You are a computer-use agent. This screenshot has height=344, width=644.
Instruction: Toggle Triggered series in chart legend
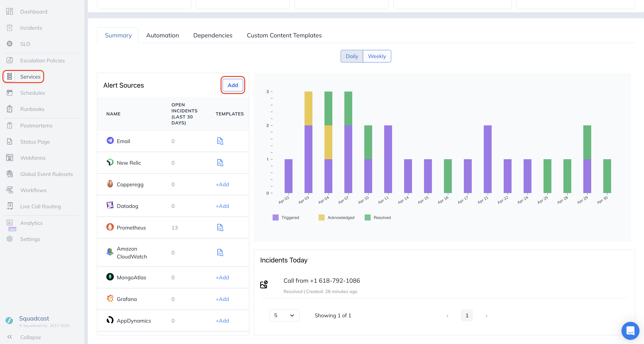275,217
